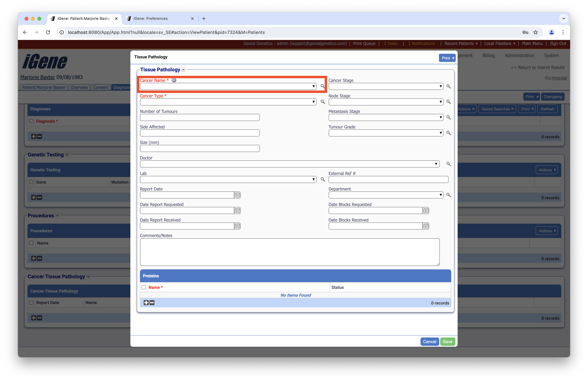Click the gear icon beside Cancer Name

tap(174, 80)
